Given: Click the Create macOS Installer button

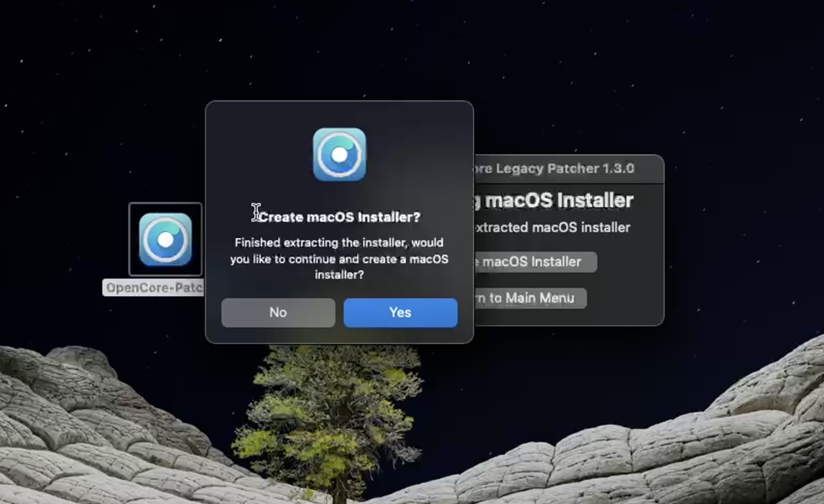Looking at the screenshot, I should pyautogui.click(x=535, y=262).
